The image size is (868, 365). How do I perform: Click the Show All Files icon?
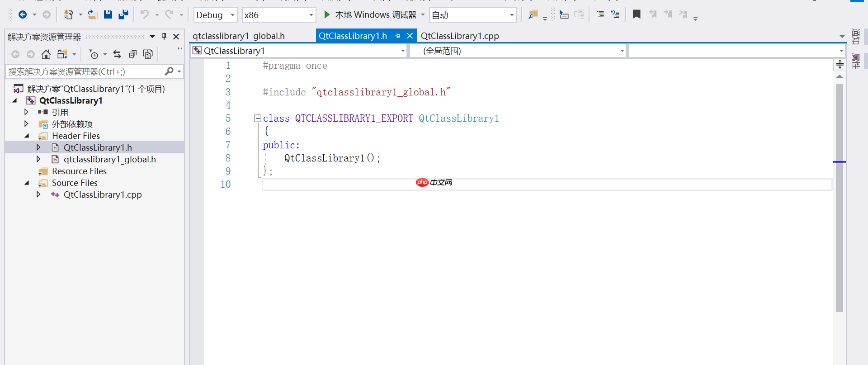point(148,55)
